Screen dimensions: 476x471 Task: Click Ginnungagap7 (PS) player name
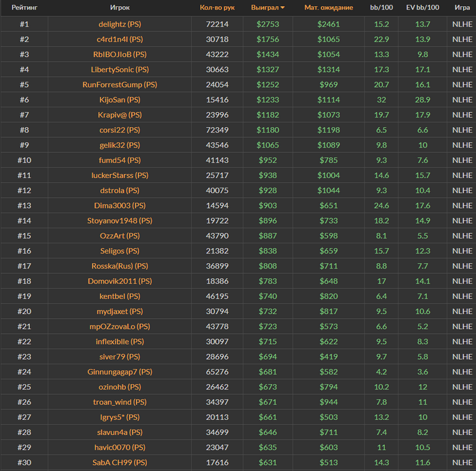click(x=120, y=372)
